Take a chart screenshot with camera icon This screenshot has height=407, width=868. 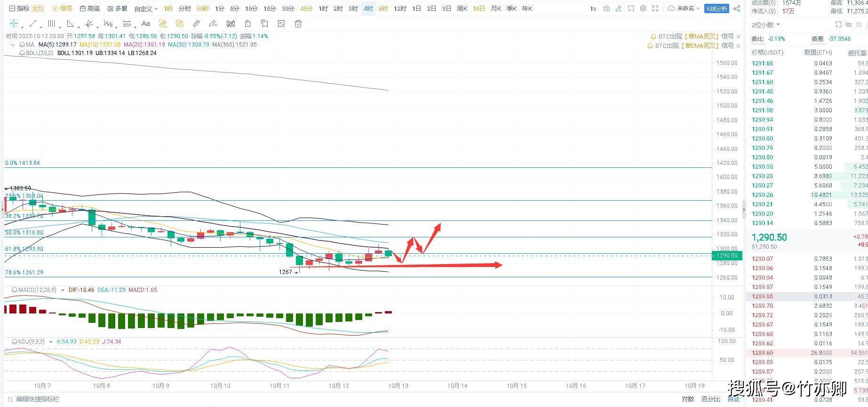(606, 8)
